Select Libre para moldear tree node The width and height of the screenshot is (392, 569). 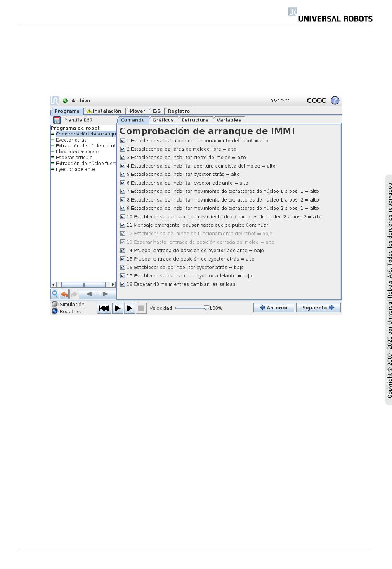[x=78, y=152]
